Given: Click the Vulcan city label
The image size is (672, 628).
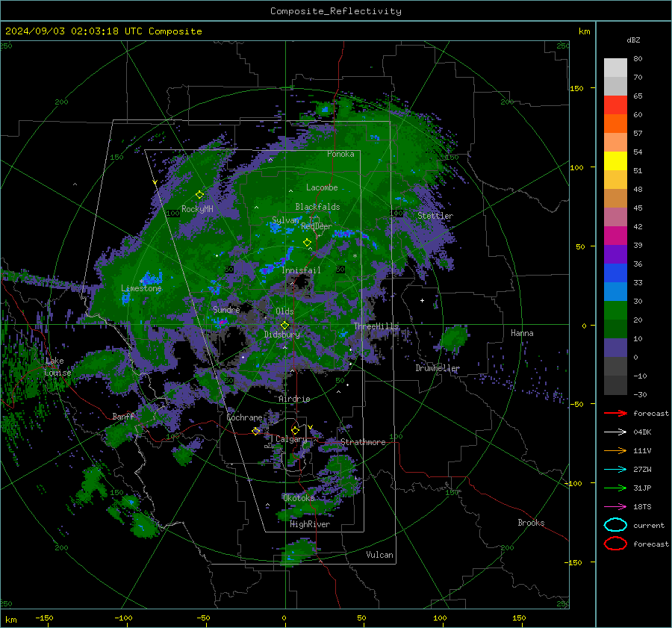Looking at the screenshot, I should click(x=380, y=555).
